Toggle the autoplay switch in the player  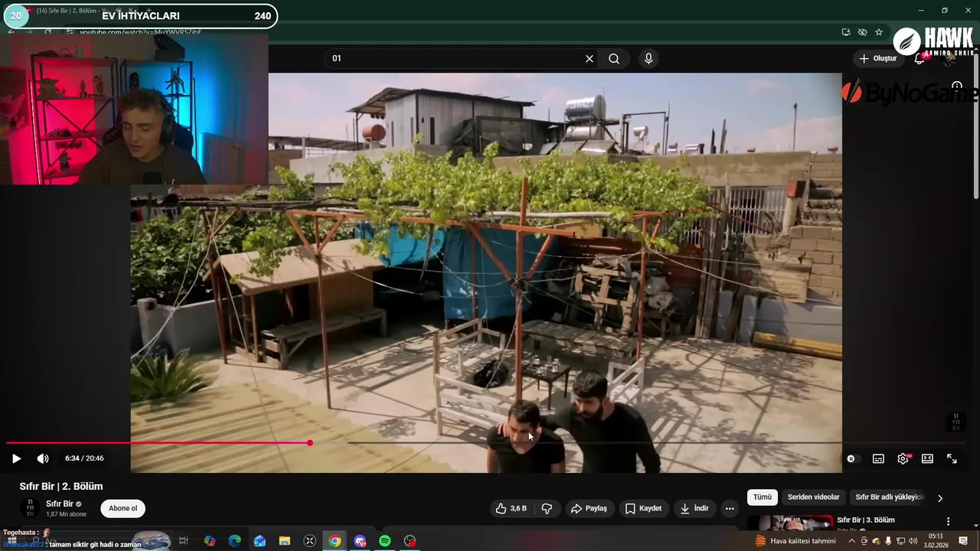coord(852,458)
